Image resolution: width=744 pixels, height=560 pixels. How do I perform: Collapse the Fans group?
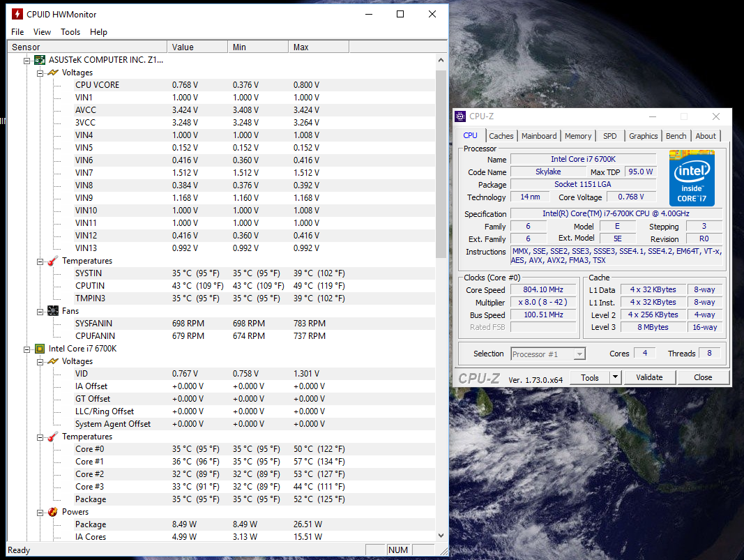[40, 312]
